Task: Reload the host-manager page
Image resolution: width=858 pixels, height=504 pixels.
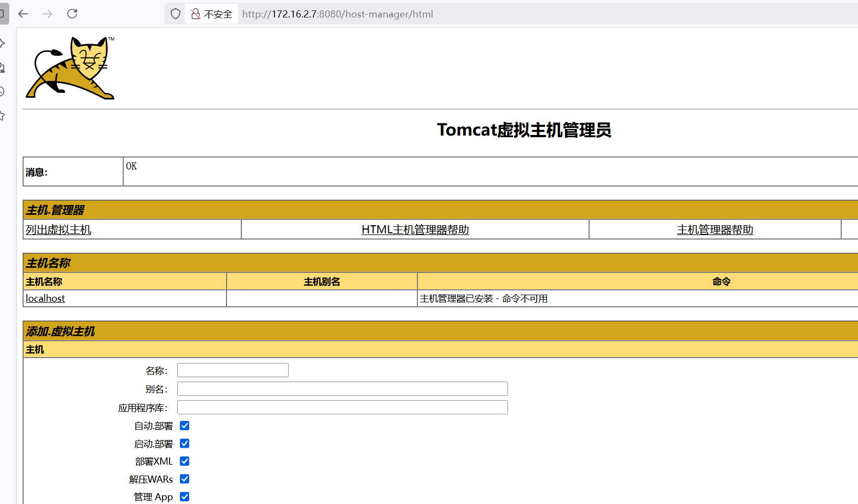Action: tap(72, 14)
